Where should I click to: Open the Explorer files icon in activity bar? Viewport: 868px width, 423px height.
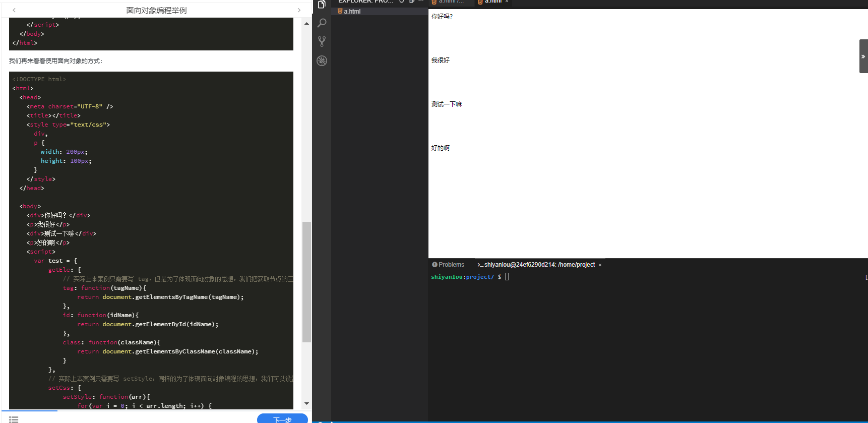pyautogui.click(x=322, y=5)
